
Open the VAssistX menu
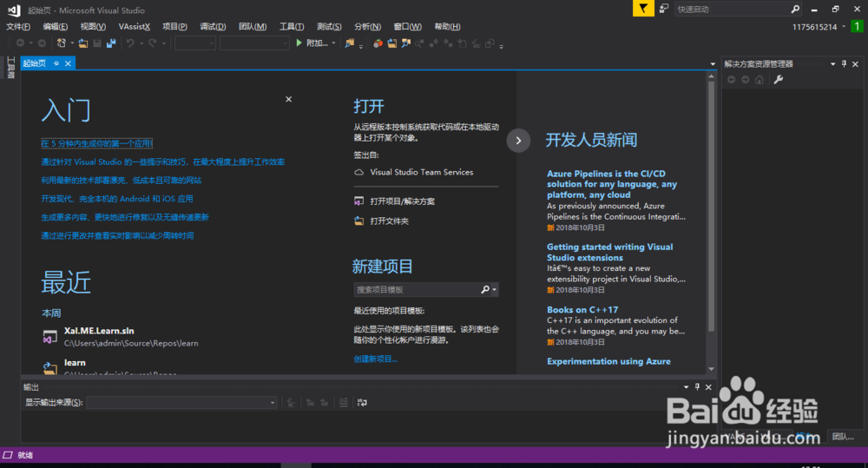point(134,27)
